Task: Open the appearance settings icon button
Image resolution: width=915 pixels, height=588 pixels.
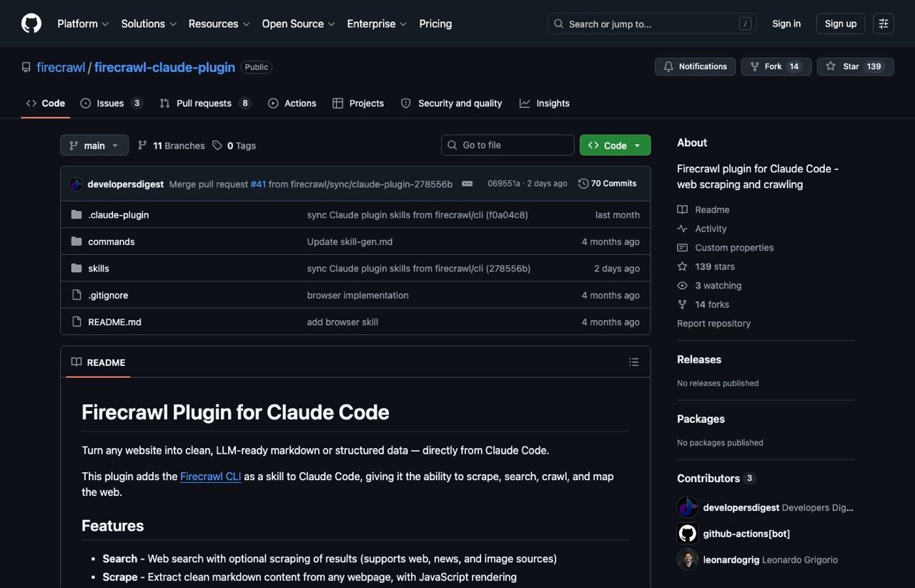Action: (884, 24)
